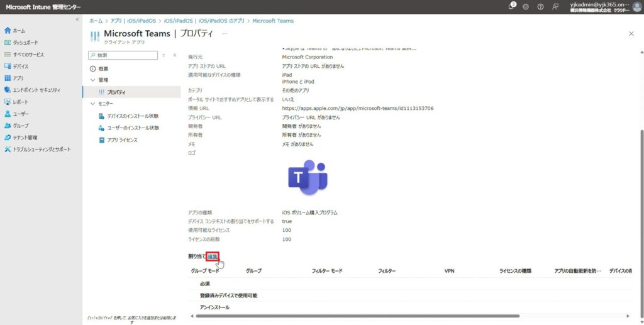644x325 pixels.
Task: Select アンインストール assignment row
Action: (x=410, y=307)
